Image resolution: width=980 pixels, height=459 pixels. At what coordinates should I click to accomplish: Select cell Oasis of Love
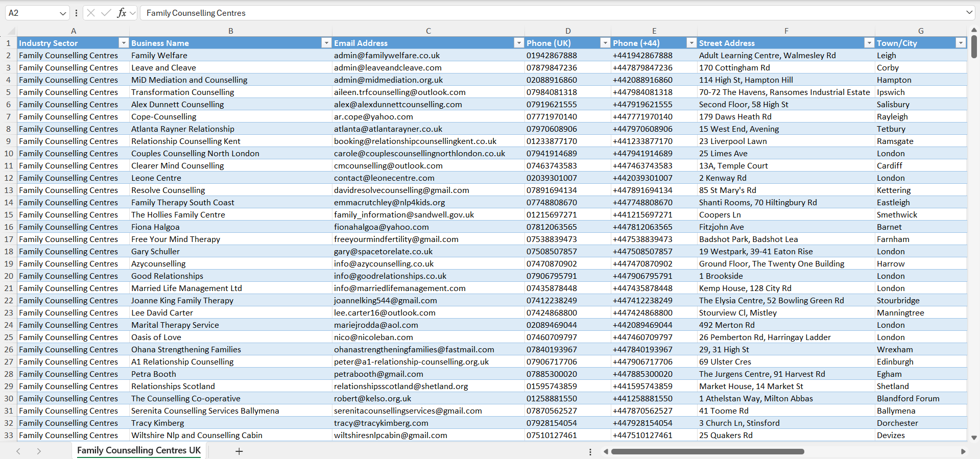pos(231,337)
